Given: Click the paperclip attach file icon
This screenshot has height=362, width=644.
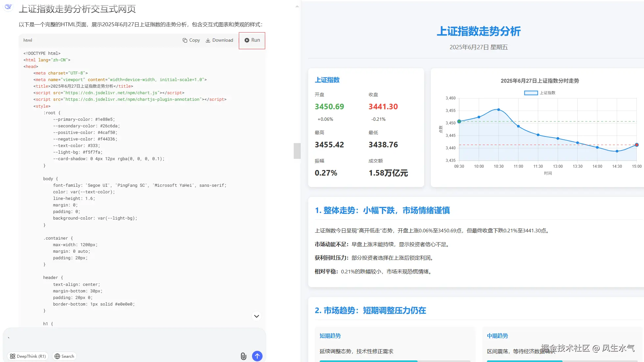Looking at the screenshot, I should click(x=243, y=356).
